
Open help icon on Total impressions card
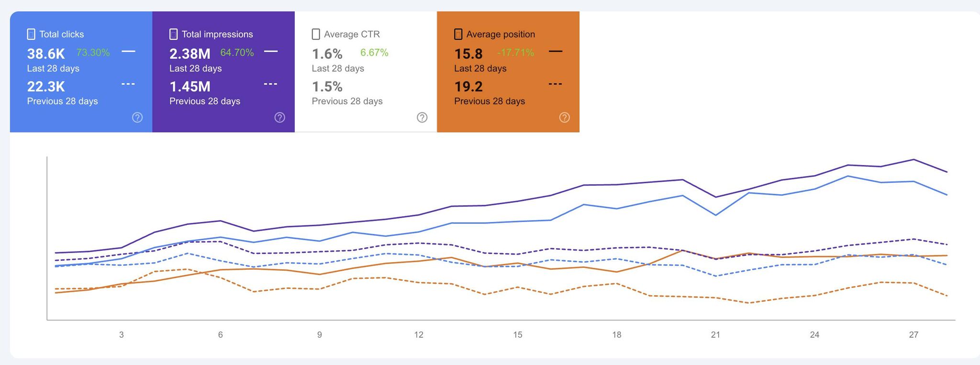[280, 117]
